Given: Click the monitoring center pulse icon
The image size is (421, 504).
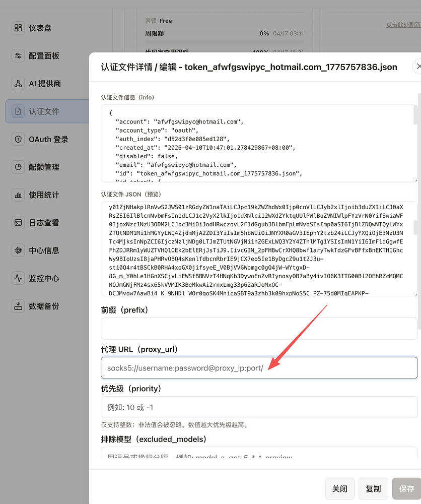Looking at the screenshot, I should click(x=18, y=278).
